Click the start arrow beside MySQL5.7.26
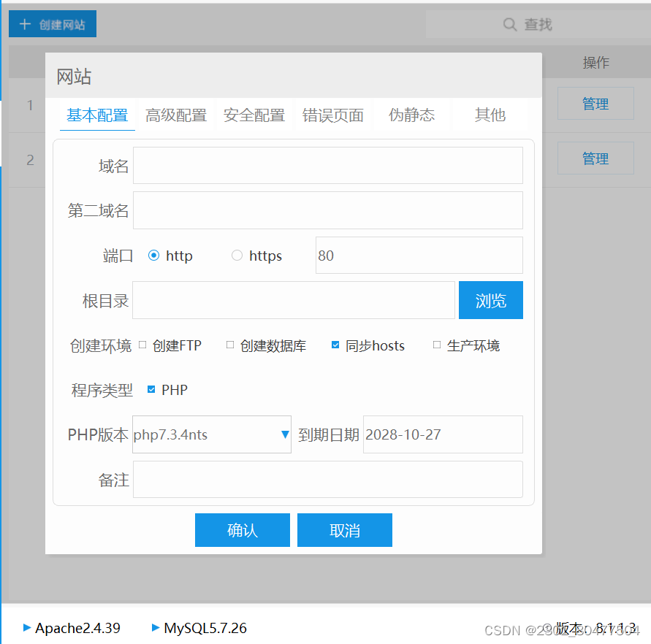Screen dimensions: 651x644 pos(155,628)
